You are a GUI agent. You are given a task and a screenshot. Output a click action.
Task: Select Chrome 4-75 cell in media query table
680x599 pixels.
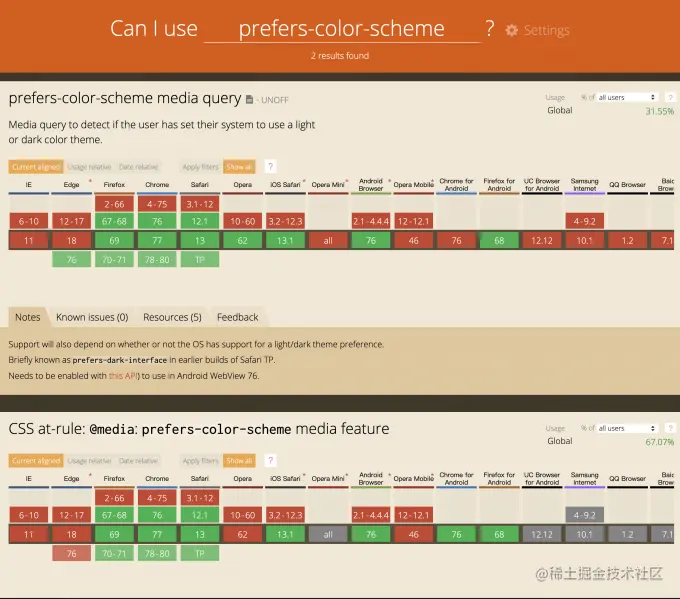pyautogui.click(x=157, y=204)
